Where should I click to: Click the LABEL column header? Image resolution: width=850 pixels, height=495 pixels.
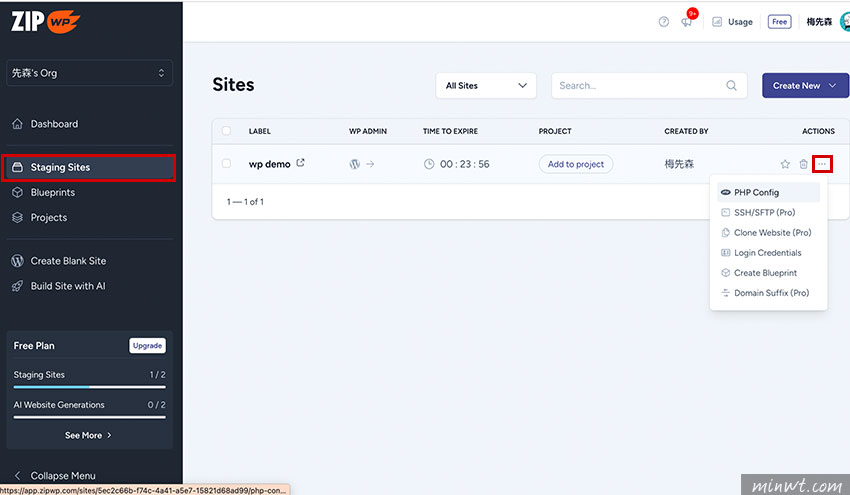[260, 131]
